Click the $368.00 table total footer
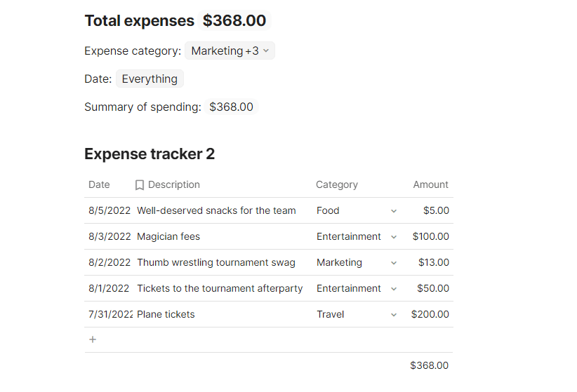The image size is (577, 392). click(x=430, y=365)
